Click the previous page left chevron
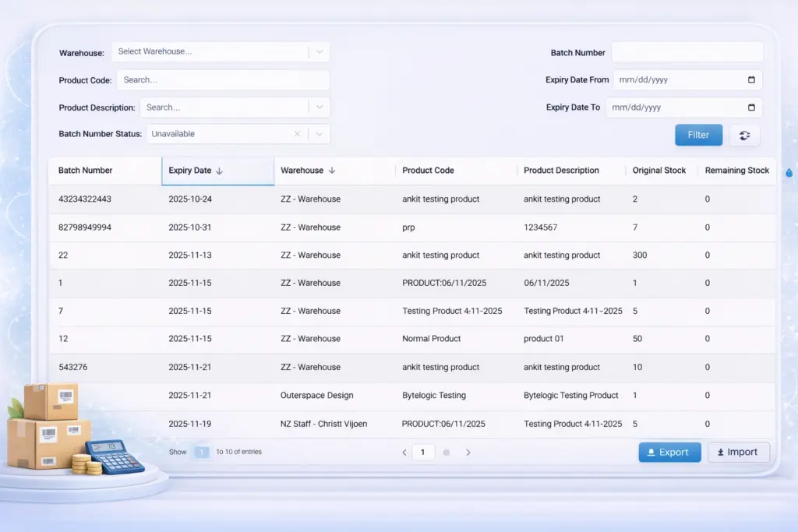This screenshot has width=798, height=532. [x=404, y=452]
